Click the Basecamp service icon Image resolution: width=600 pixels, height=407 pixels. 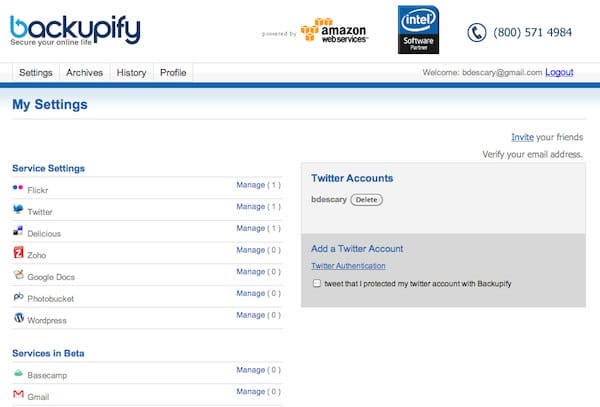click(18, 373)
